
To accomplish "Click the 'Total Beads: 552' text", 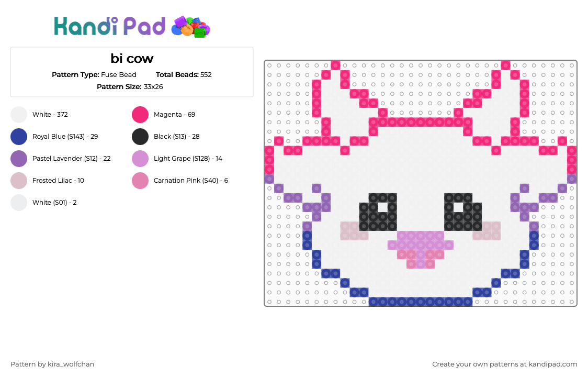I will pyautogui.click(x=184, y=75).
